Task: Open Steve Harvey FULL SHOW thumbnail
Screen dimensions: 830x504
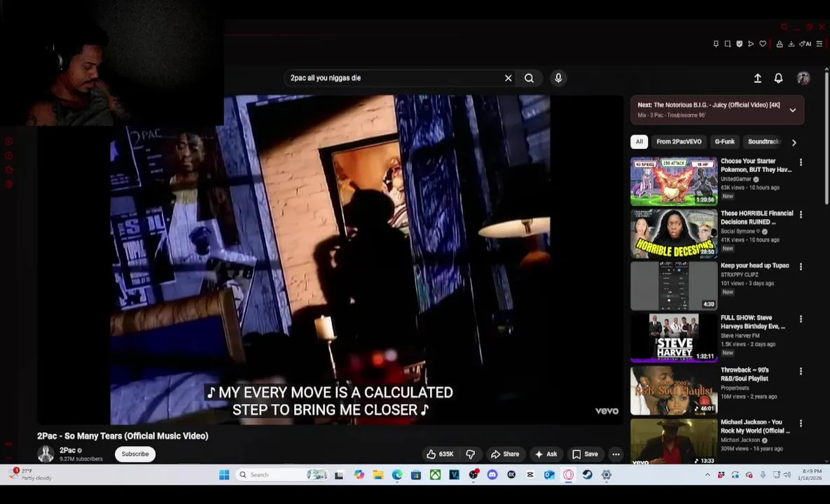Action: click(x=674, y=337)
